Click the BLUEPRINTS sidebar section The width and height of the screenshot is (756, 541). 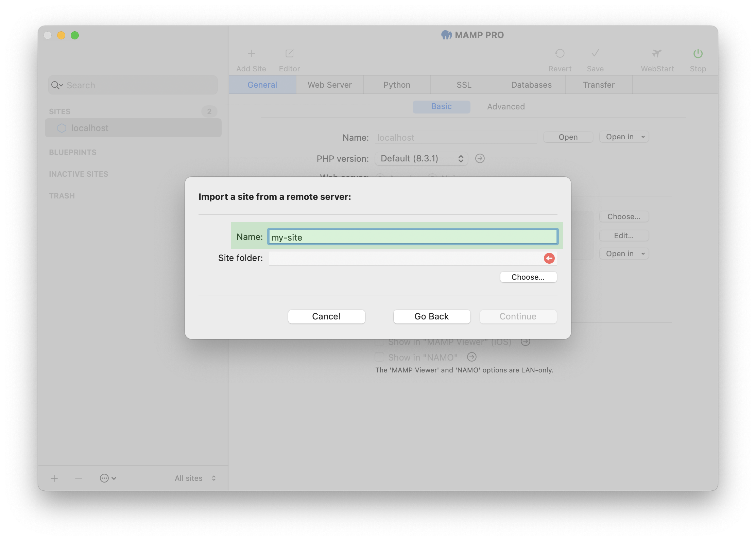(x=73, y=153)
